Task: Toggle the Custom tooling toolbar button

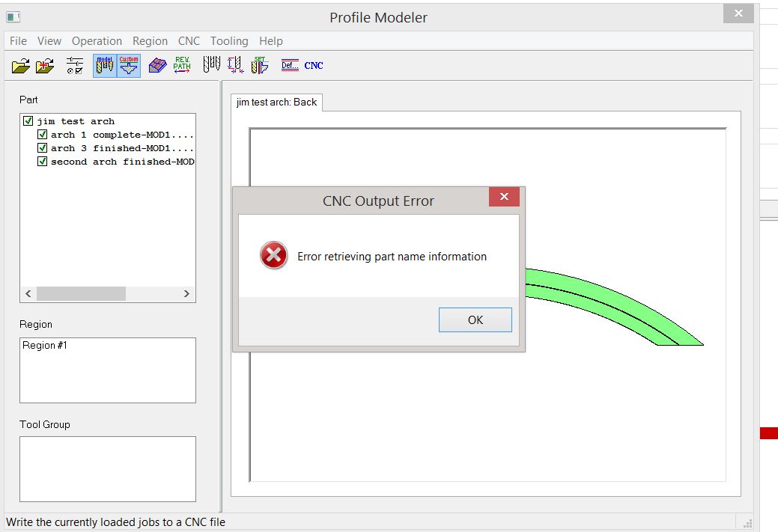Action: click(x=129, y=66)
